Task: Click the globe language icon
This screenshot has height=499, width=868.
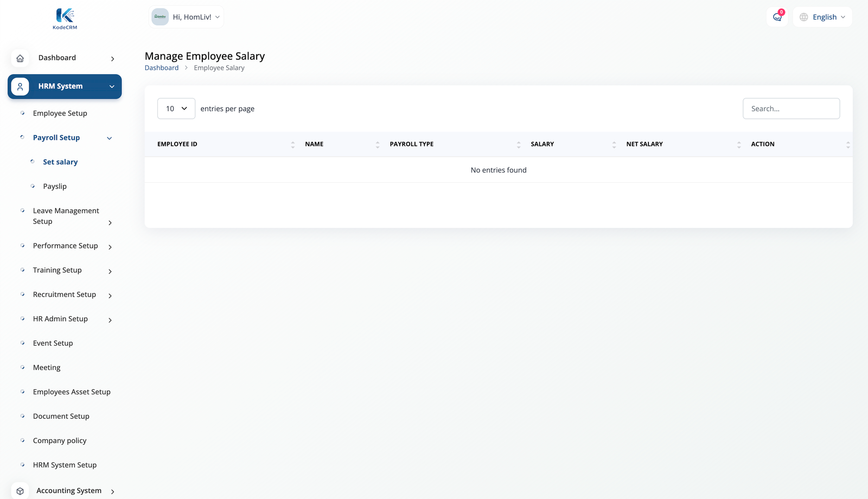Action: [x=803, y=17]
